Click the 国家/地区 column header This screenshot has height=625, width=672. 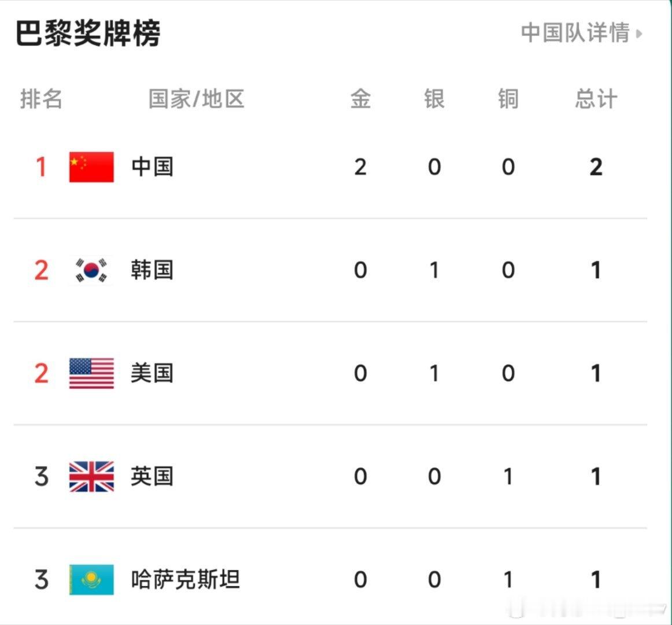(x=196, y=98)
